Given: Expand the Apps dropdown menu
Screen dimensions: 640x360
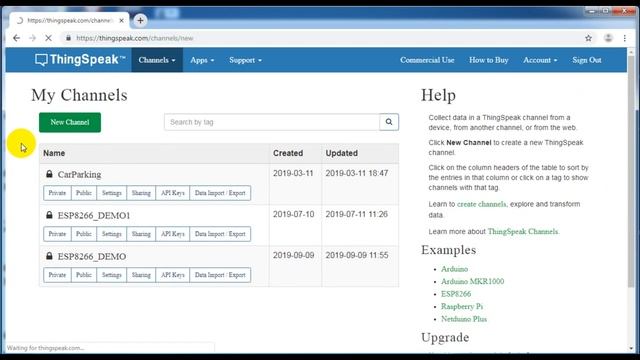Looking at the screenshot, I should click(202, 60).
